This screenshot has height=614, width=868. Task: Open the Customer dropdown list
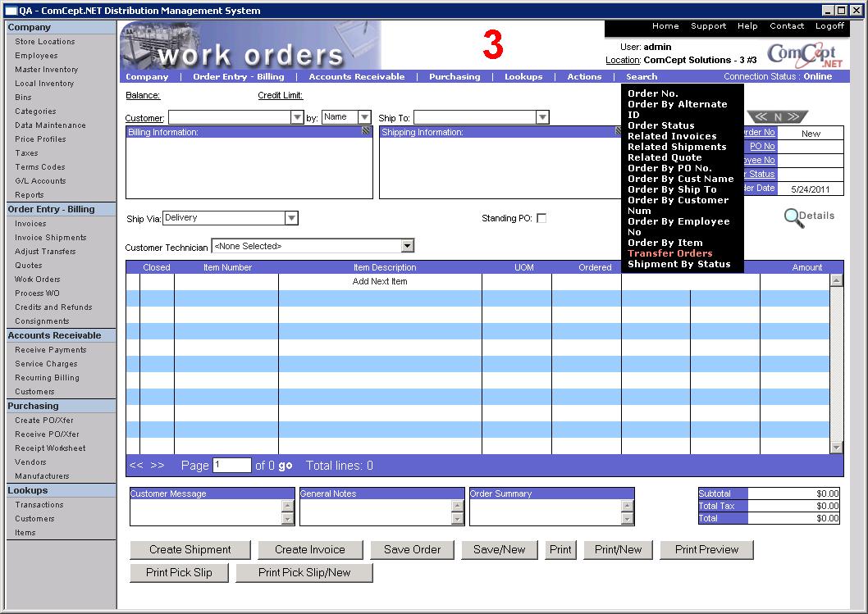click(297, 118)
